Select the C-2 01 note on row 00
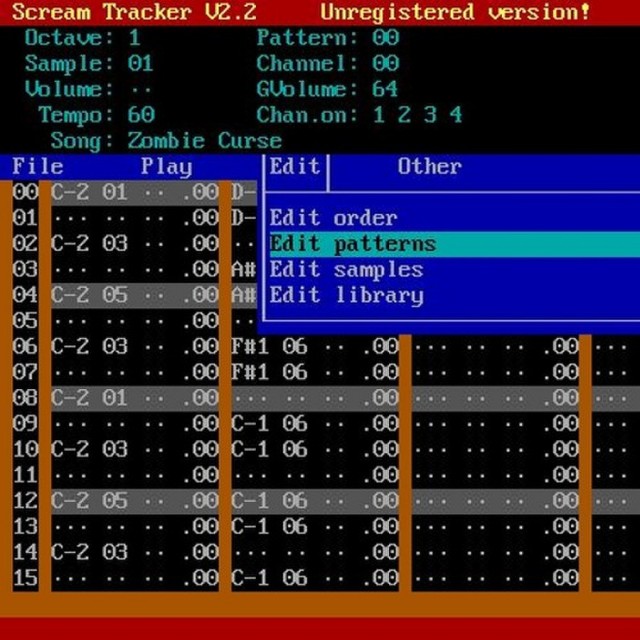640x640 pixels. click(89, 192)
